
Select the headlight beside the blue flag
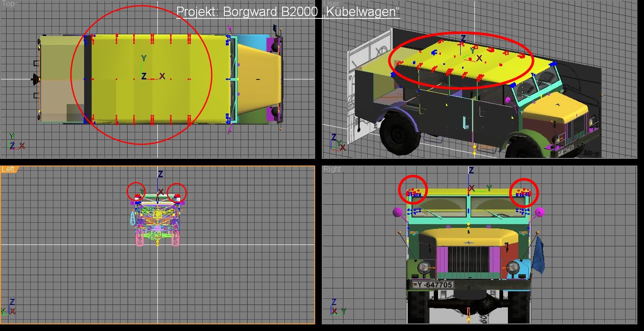(512, 268)
